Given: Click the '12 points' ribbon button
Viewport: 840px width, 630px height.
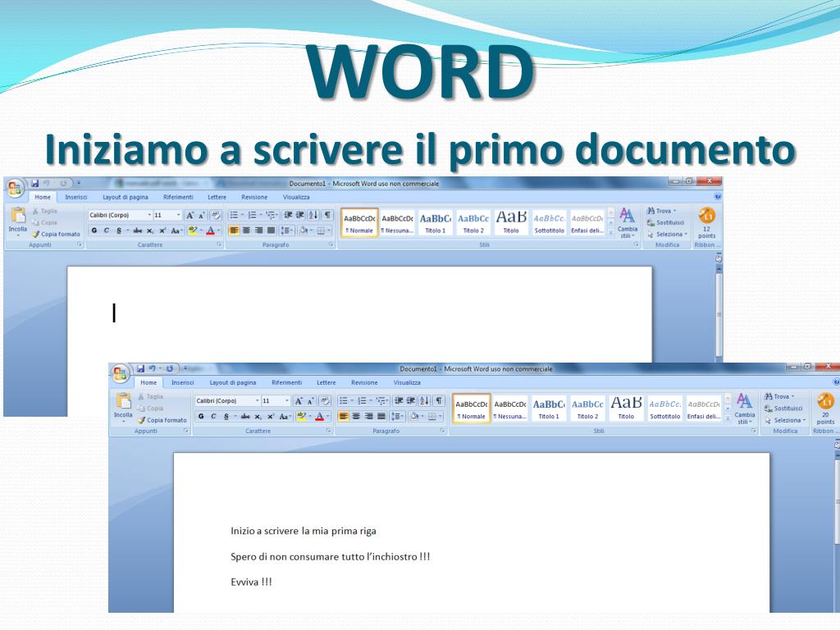Looking at the screenshot, I should (706, 223).
